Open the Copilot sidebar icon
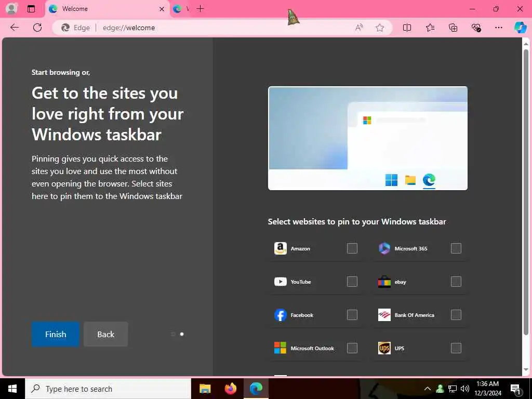Screen dimensions: 532x399 (520, 28)
